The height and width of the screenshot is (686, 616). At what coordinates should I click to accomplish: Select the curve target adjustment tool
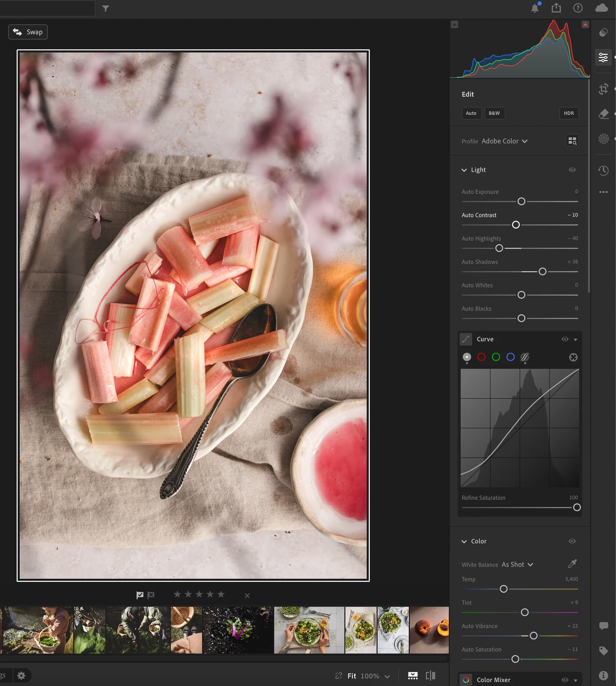pyautogui.click(x=573, y=357)
